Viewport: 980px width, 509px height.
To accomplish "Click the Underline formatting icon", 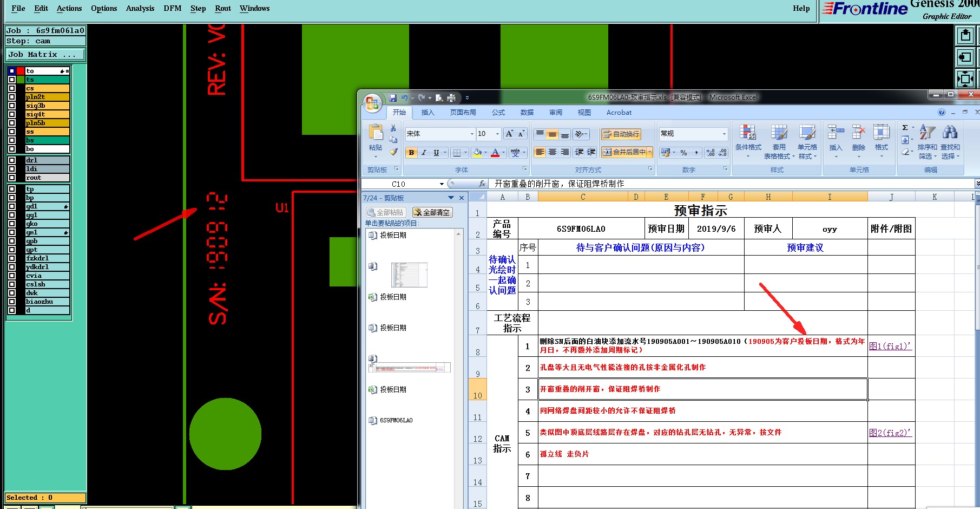I will [436, 153].
